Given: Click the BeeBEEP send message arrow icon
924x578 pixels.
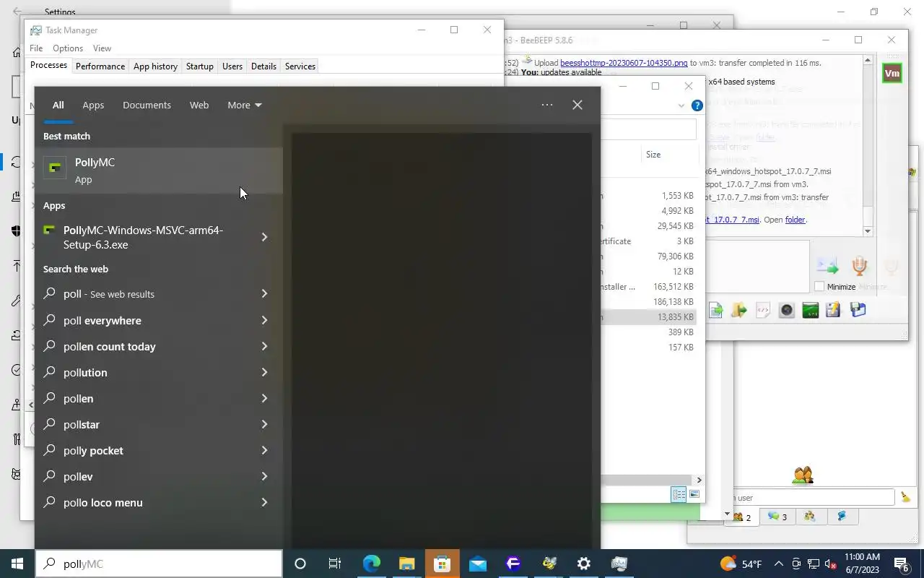Looking at the screenshot, I should (827, 266).
